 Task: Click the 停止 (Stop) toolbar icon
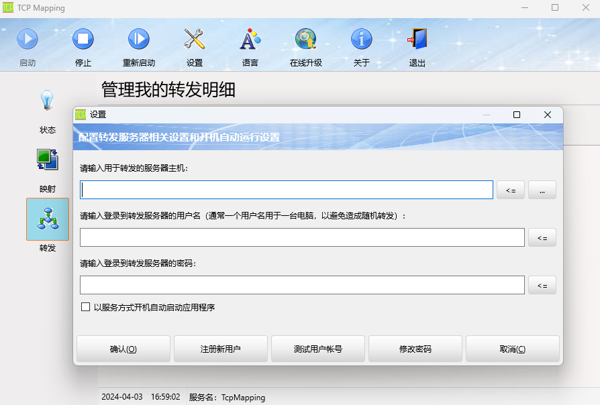point(83,40)
